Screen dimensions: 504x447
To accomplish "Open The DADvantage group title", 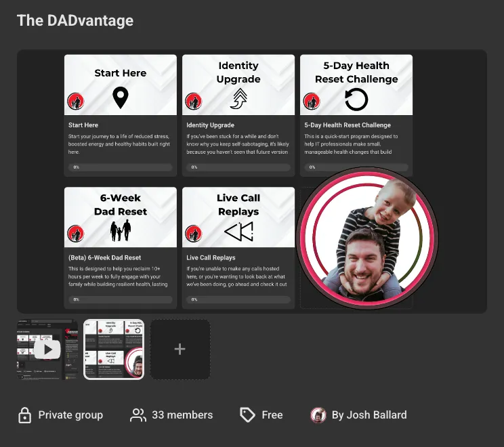I will tap(75, 20).
